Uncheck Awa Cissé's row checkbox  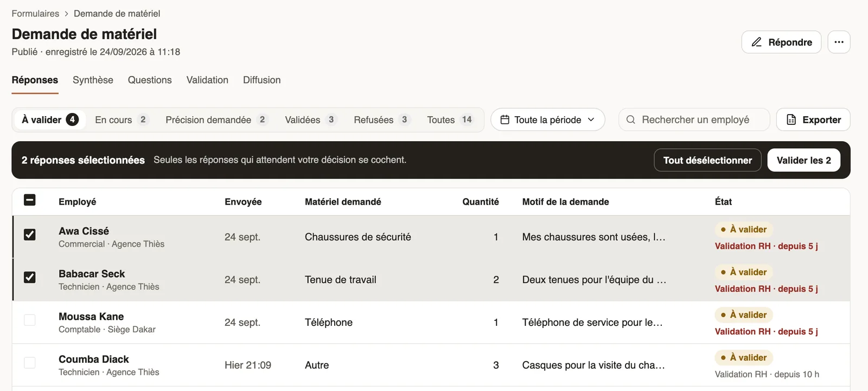click(30, 235)
